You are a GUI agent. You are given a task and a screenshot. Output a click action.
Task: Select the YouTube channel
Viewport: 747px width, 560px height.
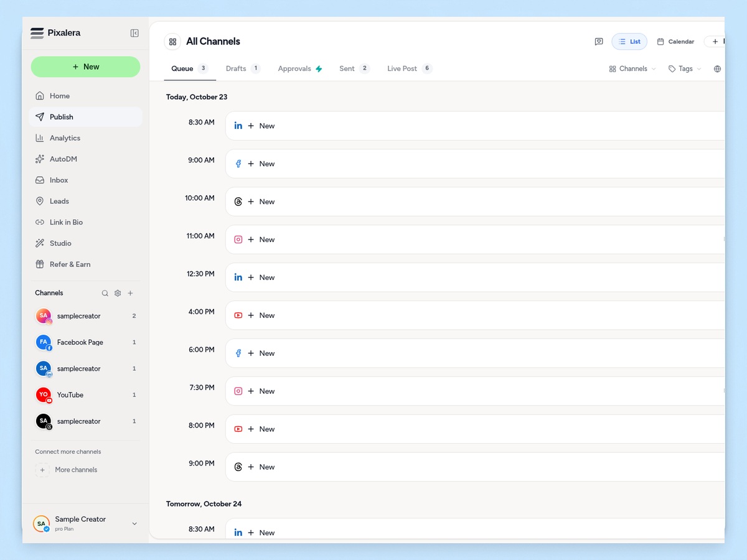pos(85,395)
